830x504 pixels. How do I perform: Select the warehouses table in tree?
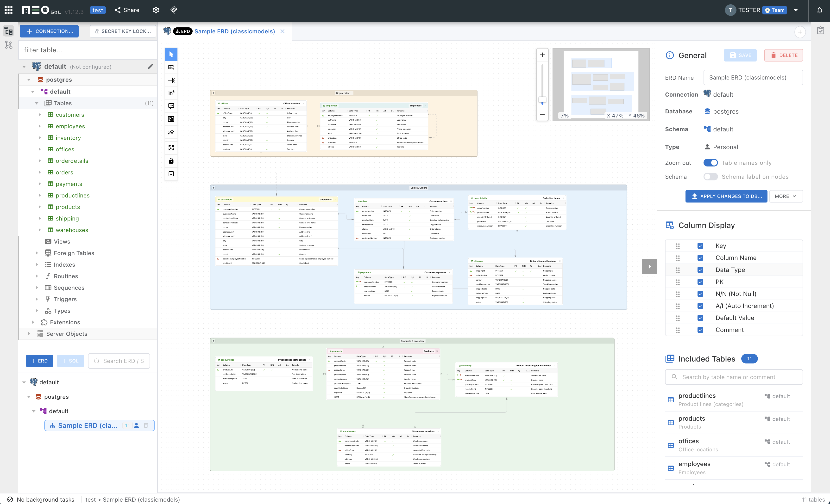(72, 230)
